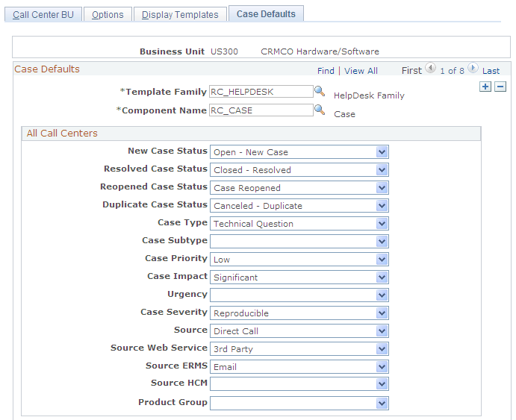
Task: Add a new Case Defaults row
Action: click(x=485, y=87)
